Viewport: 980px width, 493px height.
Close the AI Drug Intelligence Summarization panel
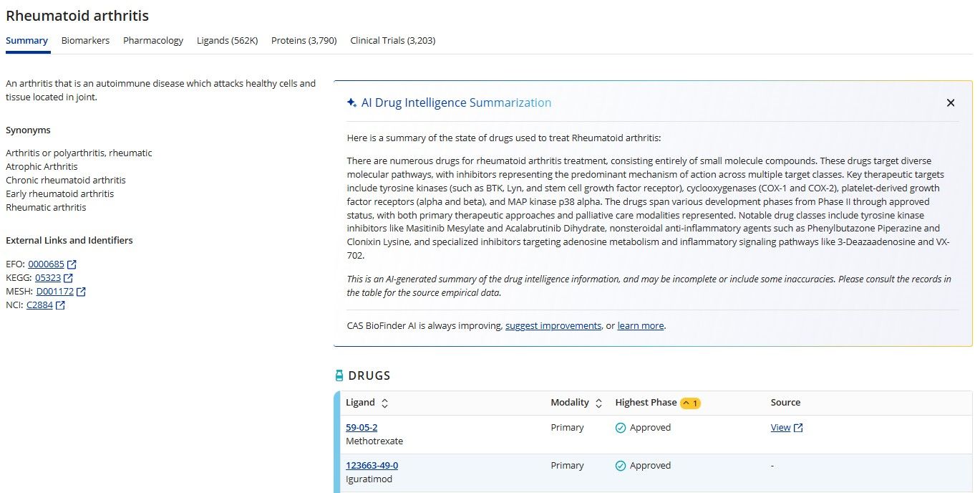tap(950, 103)
